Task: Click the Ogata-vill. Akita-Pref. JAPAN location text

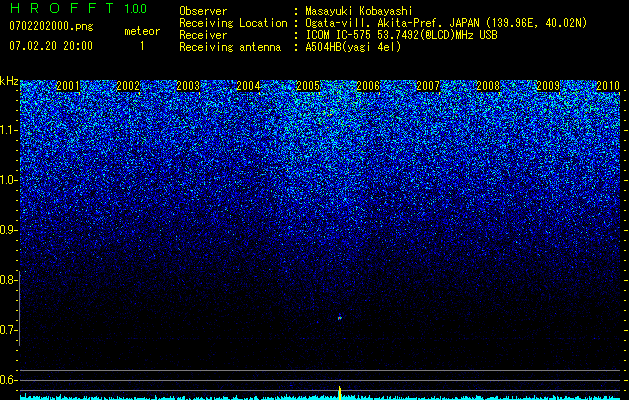Action: 446,23
